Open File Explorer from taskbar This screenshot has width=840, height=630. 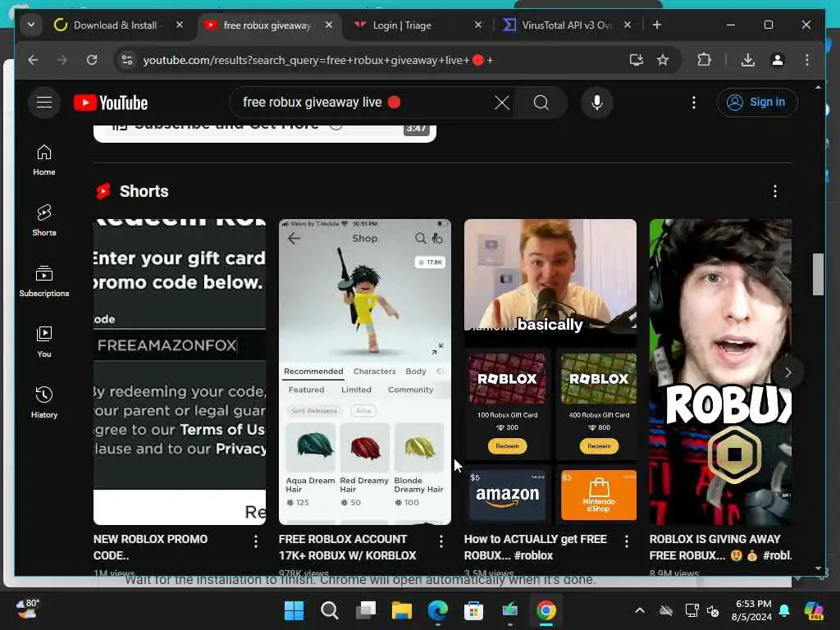pos(401,610)
